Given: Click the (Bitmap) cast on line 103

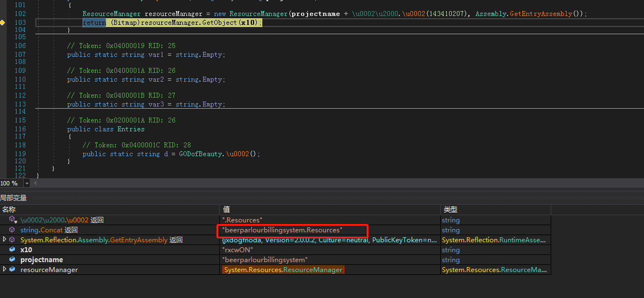Looking at the screenshot, I should coord(126,23).
